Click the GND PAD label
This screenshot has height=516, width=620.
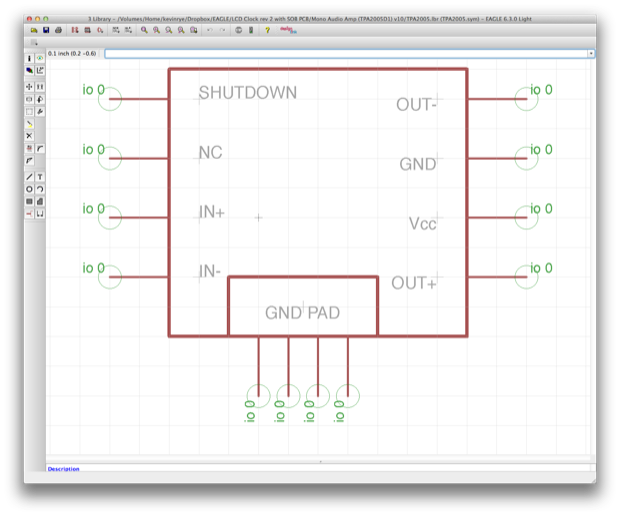pyautogui.click(x=302, y=313)
